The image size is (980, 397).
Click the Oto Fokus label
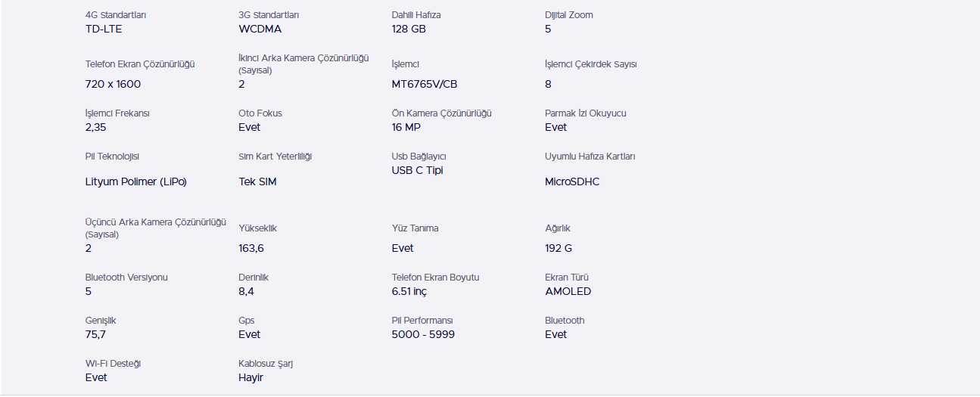coord(260,113)
